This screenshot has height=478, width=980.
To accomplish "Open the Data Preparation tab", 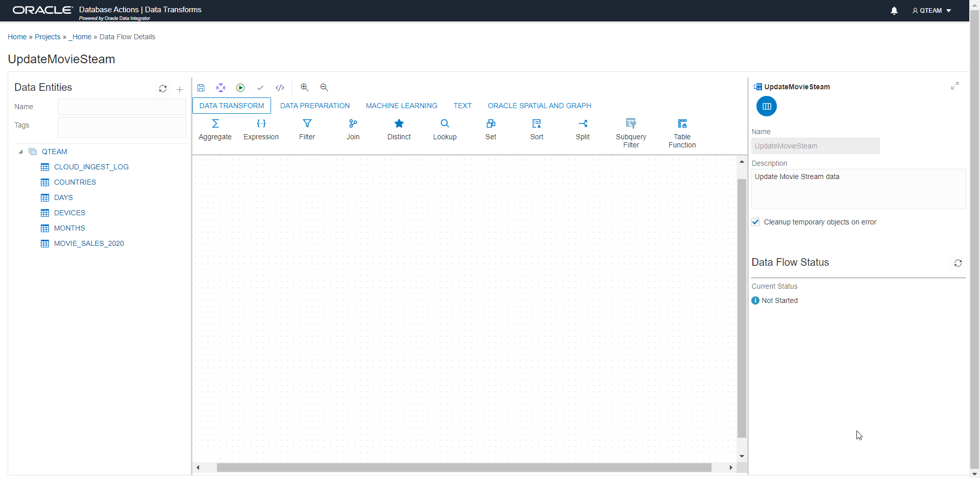I will coord(315,106).
